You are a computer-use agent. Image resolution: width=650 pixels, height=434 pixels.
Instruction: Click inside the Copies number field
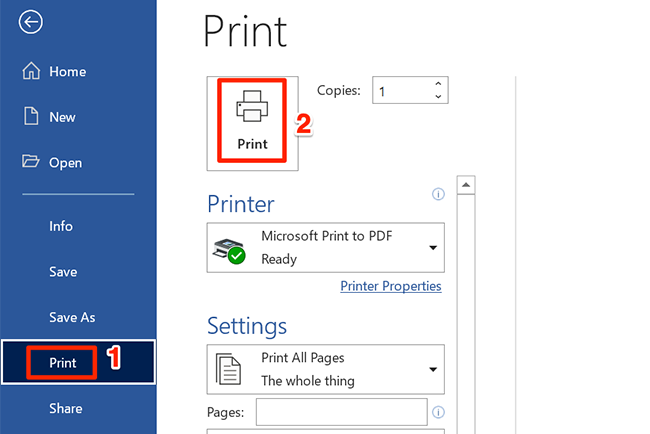[x=400, y=90]
